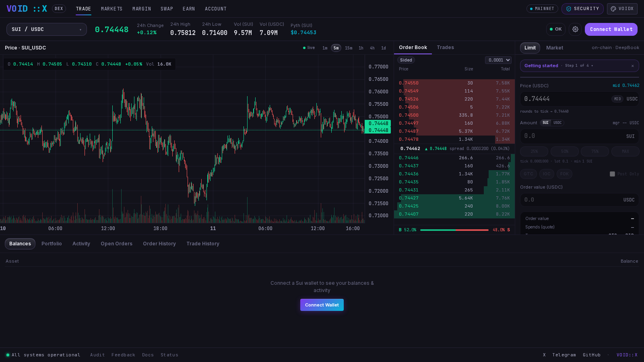Open the Portfolio tab
Image resolution: width=644 pixels, height=362 pixels.
pyautogui.click(x=52, y=244)
